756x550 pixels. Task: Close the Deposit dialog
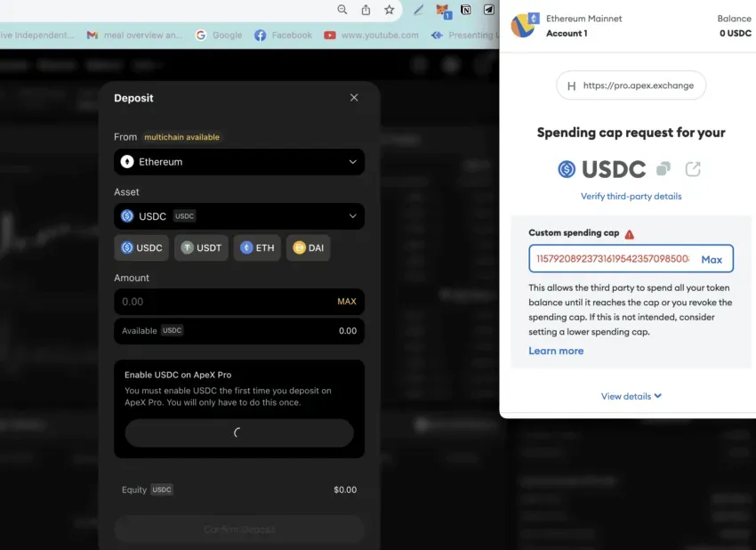[x=354, y=98]
